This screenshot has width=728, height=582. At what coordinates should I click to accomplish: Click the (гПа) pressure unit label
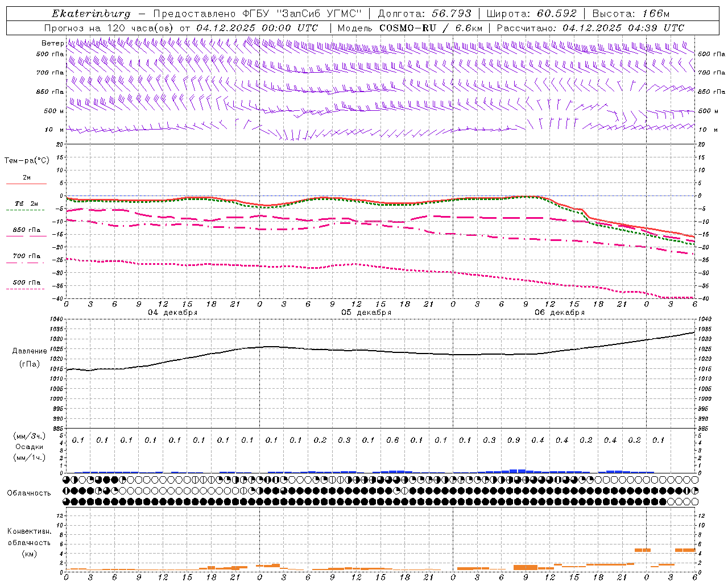30,364
